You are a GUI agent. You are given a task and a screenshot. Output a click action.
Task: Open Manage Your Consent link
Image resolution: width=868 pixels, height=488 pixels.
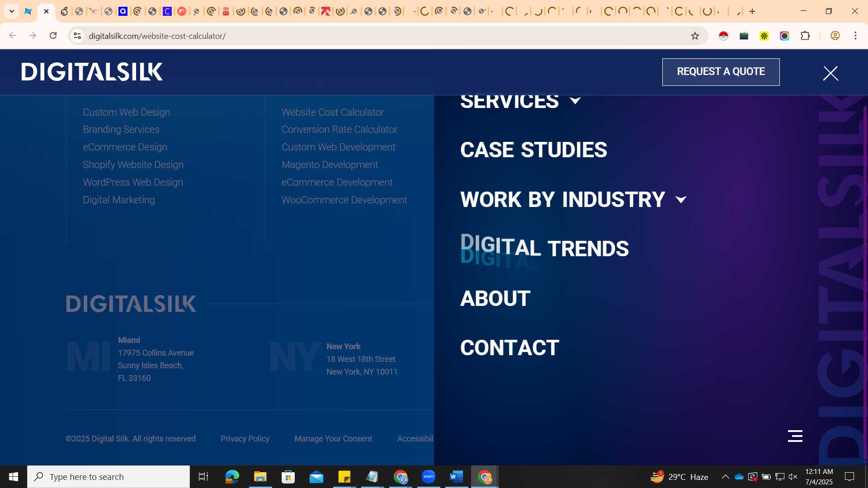click(333, 439)
